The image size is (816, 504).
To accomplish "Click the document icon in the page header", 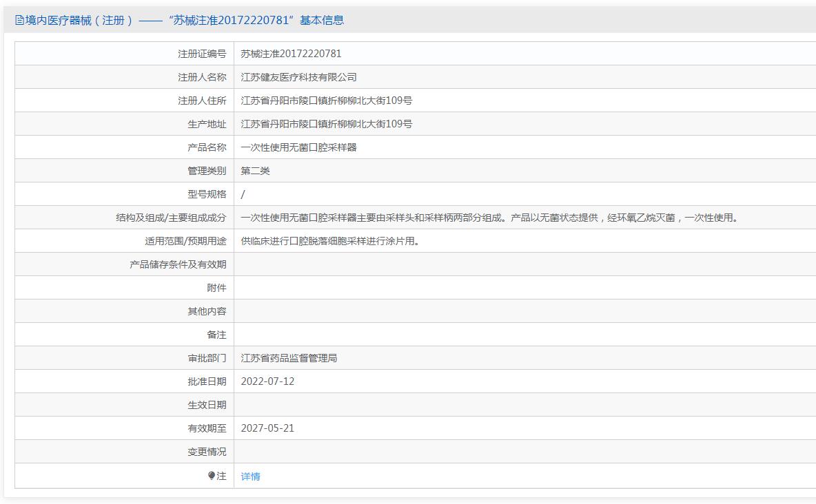I will pyautogui.click(x=19, y=21).
